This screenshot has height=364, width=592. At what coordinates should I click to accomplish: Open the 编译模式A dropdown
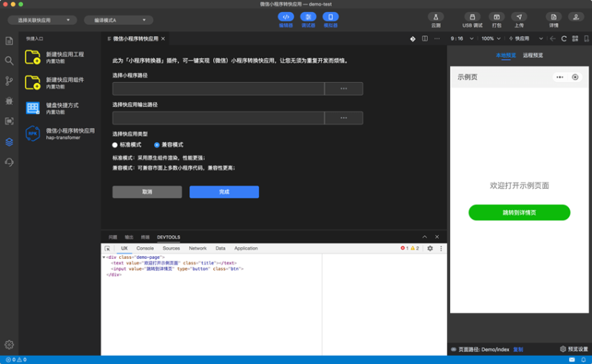pos(118,20)
